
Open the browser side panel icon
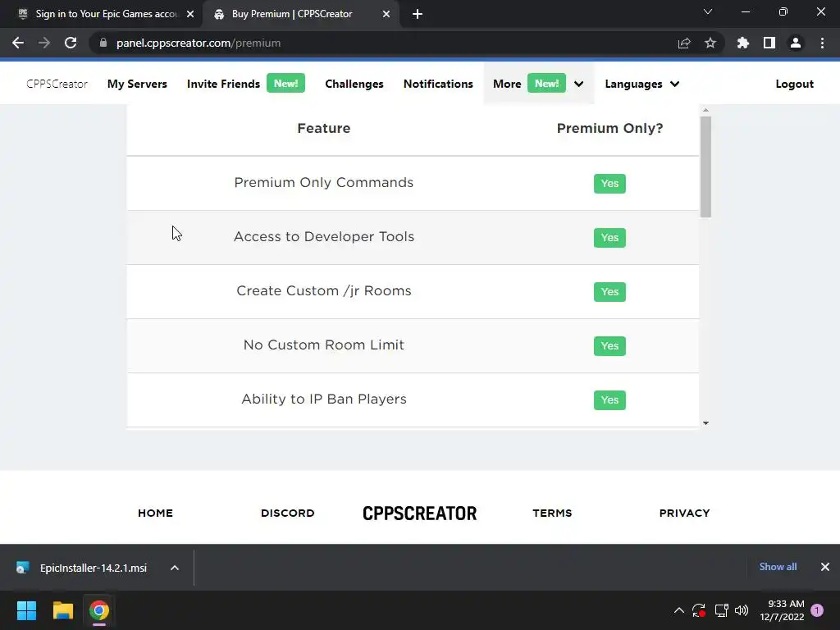769,43
